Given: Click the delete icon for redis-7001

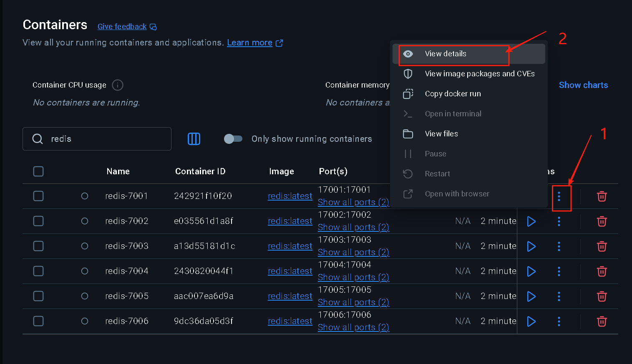Looking at the screenshot, I should coord(602,196).
